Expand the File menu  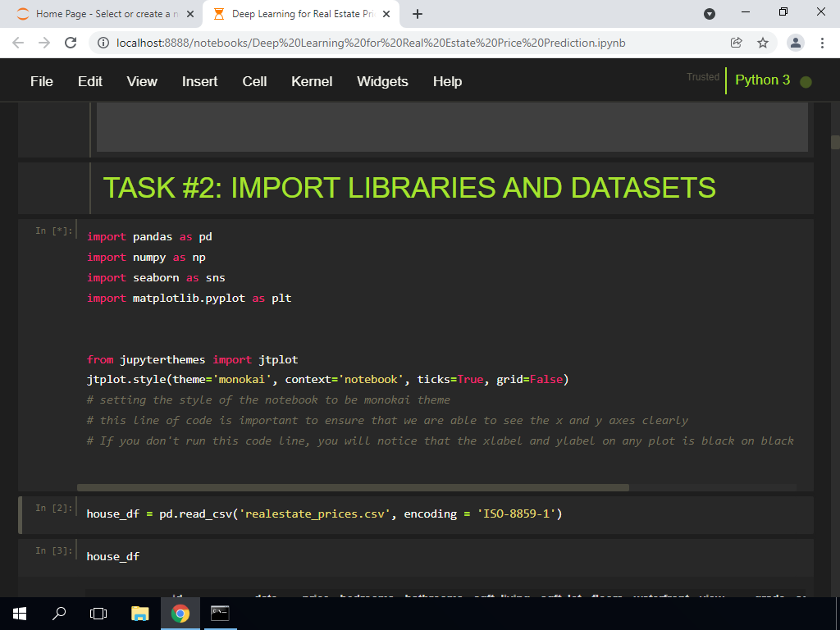click(x=41, y=81)
